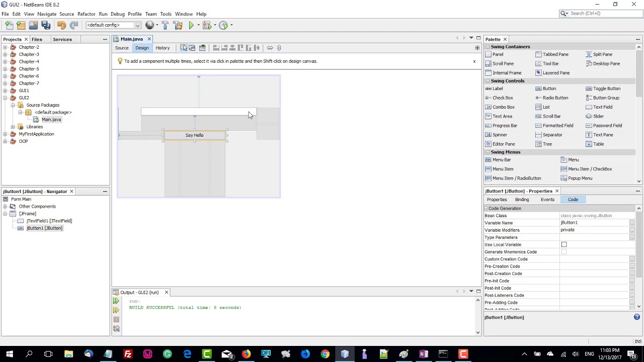The width and height of the screenshot is (644, 362).
Task: Open the Variable Modifiers editor ellipsis button
Action: pos(632,230)
